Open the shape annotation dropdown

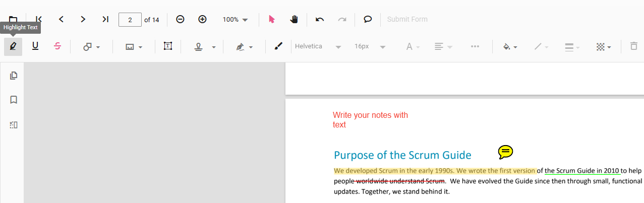coord(91,46)
